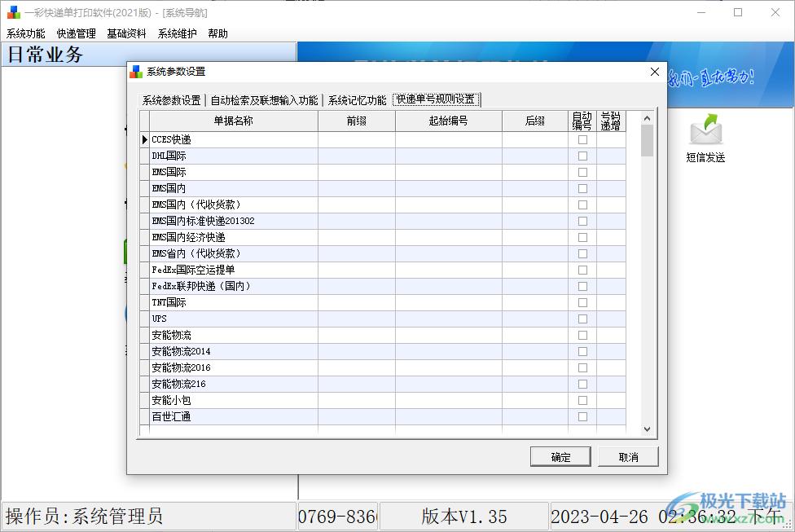Click the 前缀 cell for DHL国际

356,156
